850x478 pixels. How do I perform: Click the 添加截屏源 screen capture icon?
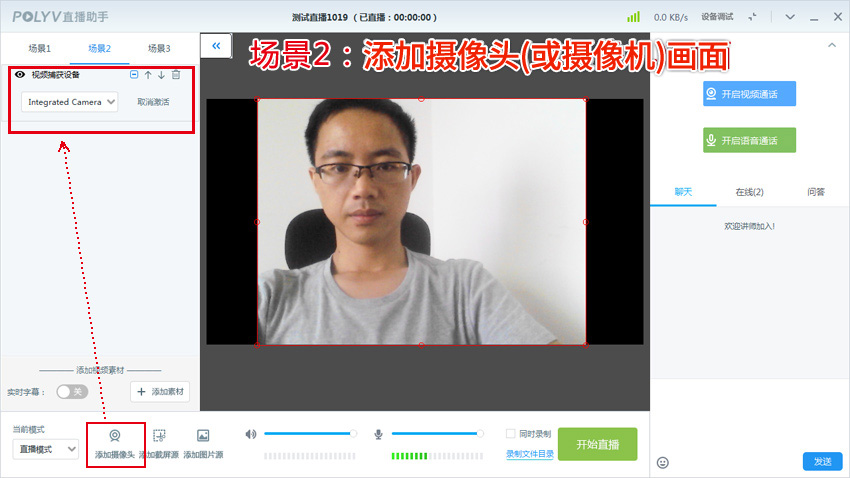pyautogui.click(x=159, y=437)
